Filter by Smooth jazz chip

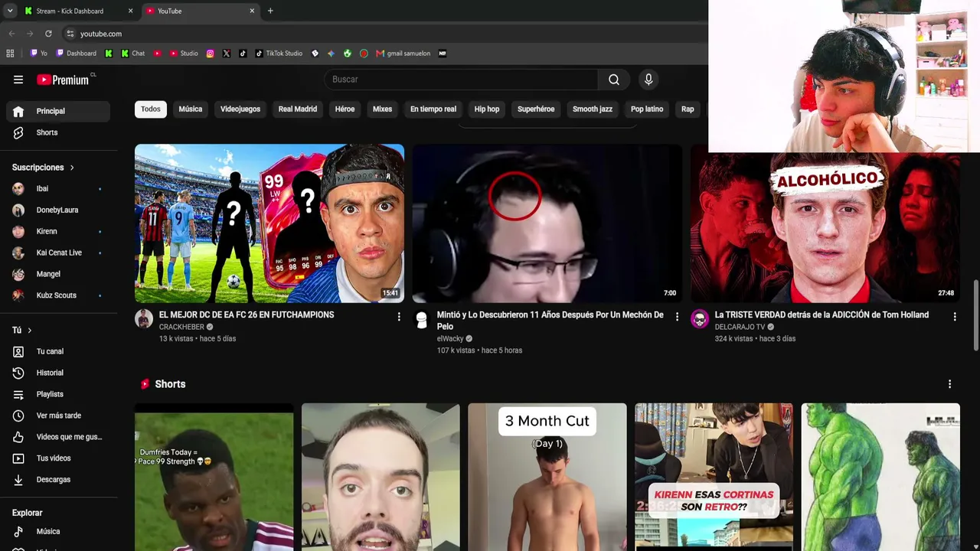pos(593,109)
